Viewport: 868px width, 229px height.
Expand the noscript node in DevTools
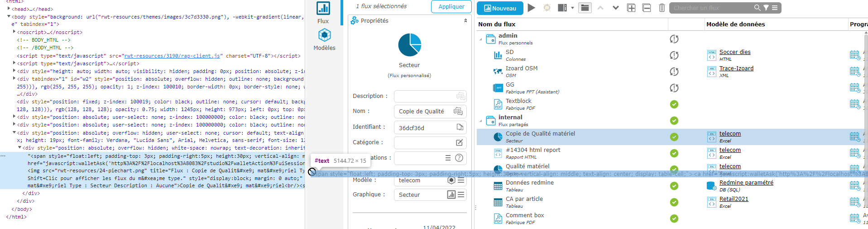[x=14, y=32]
